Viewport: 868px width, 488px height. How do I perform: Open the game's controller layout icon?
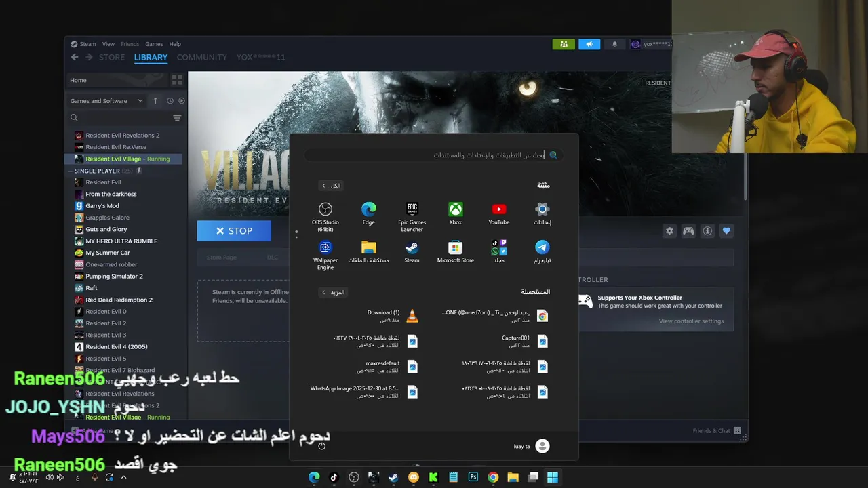tap(688, 231)
